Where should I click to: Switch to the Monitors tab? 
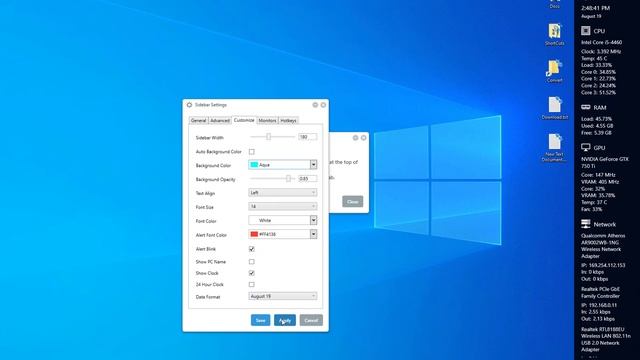[x=267, y=120]
